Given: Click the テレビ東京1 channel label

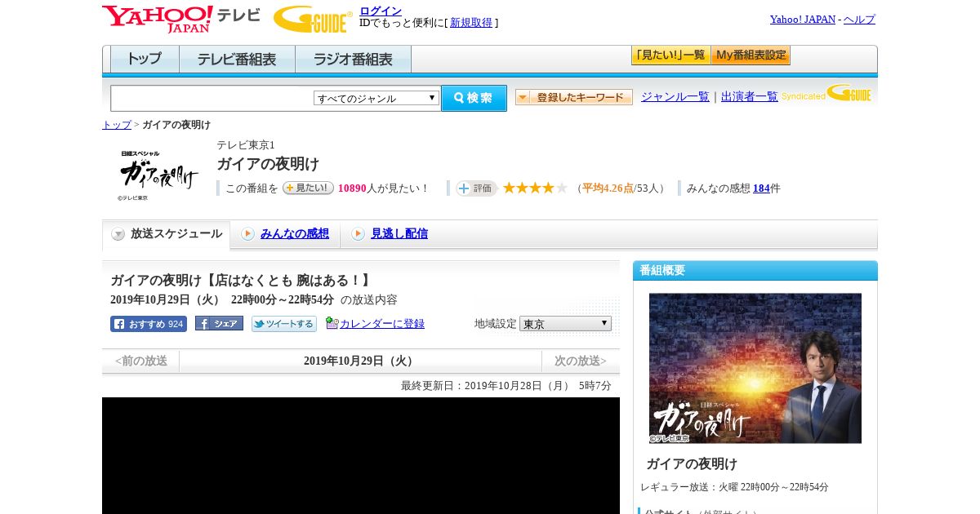Looking at the screenshot, I should click(x=246, y=145).
